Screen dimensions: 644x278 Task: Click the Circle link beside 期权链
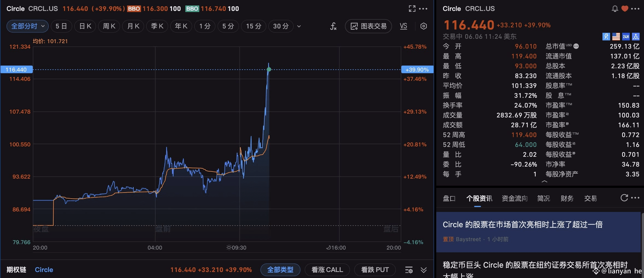[44, 270]
